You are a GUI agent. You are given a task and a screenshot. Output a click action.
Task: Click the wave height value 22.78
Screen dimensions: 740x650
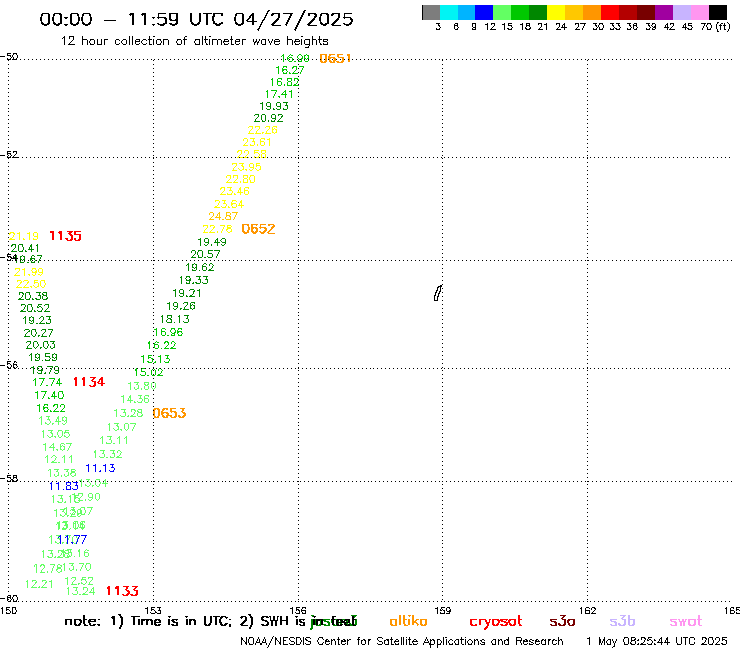click(x=218, y=229)
